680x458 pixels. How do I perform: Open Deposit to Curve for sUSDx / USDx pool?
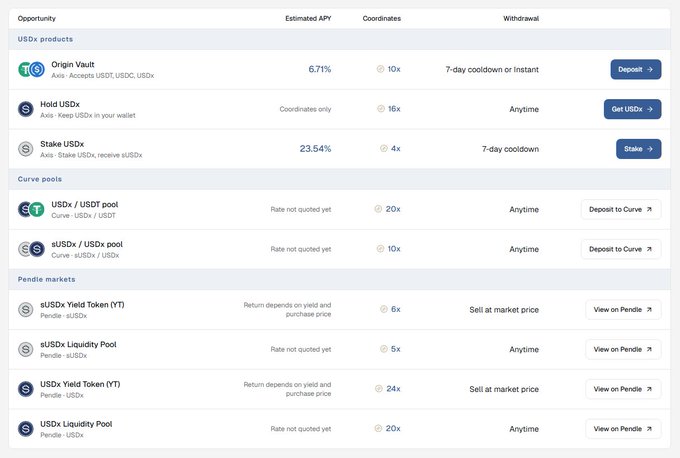pos(621,249)
